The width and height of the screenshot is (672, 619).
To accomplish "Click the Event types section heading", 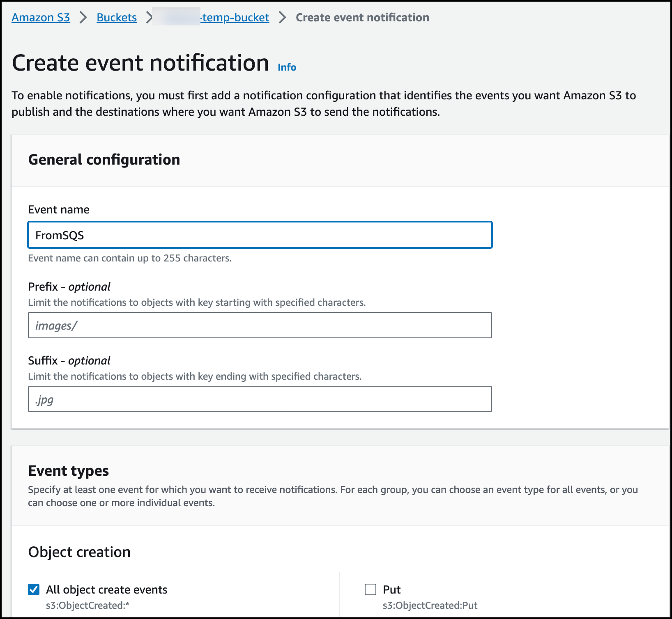I will pos(69,471).
